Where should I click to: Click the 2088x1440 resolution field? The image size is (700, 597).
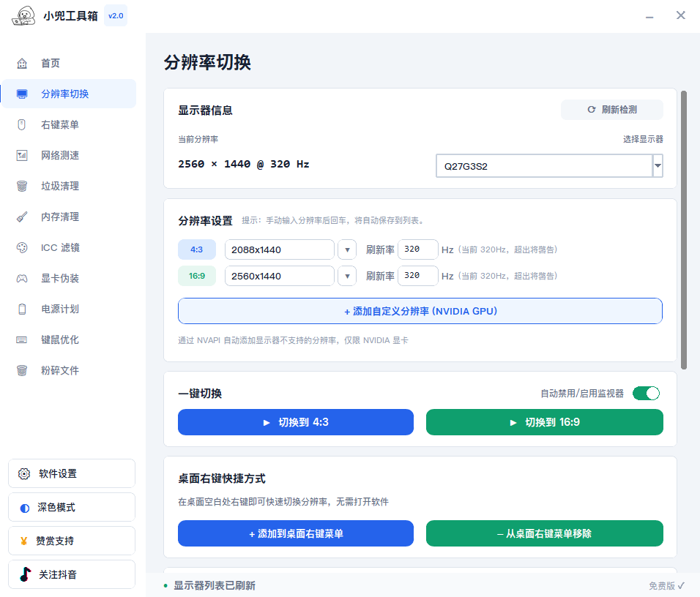tap(280, 250)
